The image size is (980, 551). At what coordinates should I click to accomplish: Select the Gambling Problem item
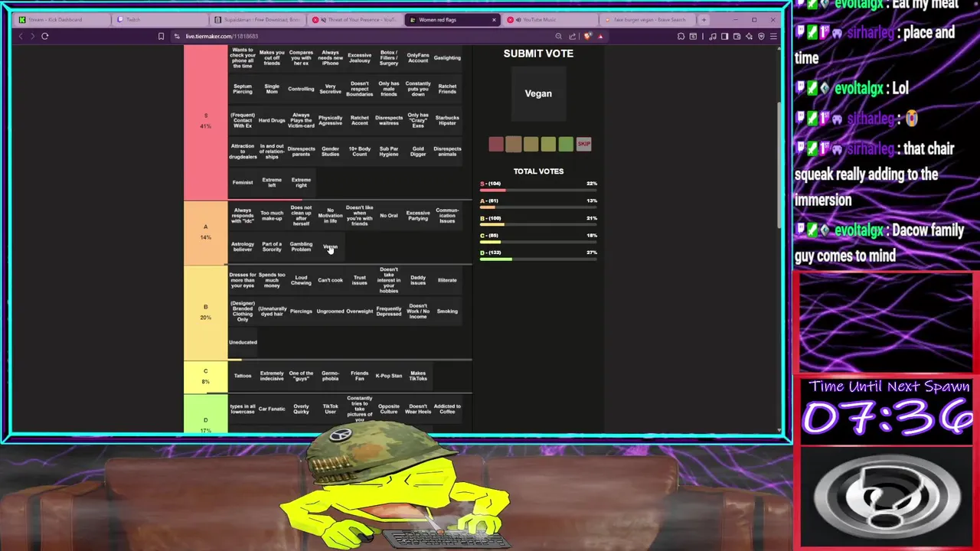coord(301,247)
